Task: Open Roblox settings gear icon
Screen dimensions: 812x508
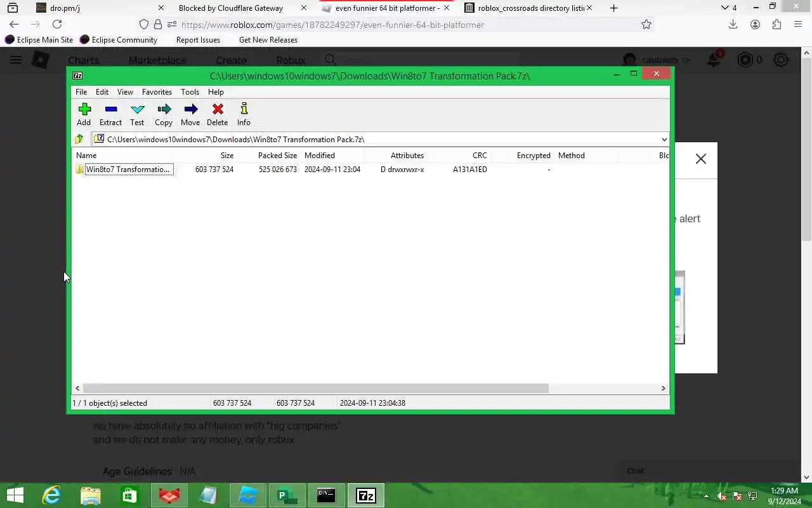Action: point(781,60)
